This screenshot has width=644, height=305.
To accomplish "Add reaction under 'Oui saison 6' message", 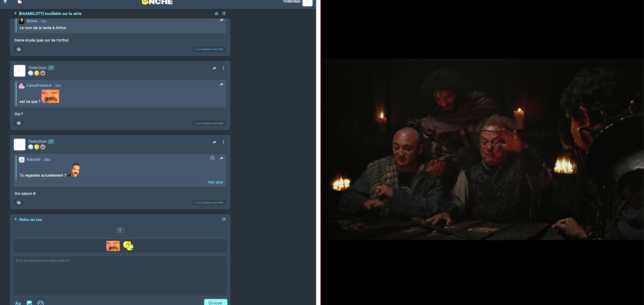I will click(x=18, y=202).
